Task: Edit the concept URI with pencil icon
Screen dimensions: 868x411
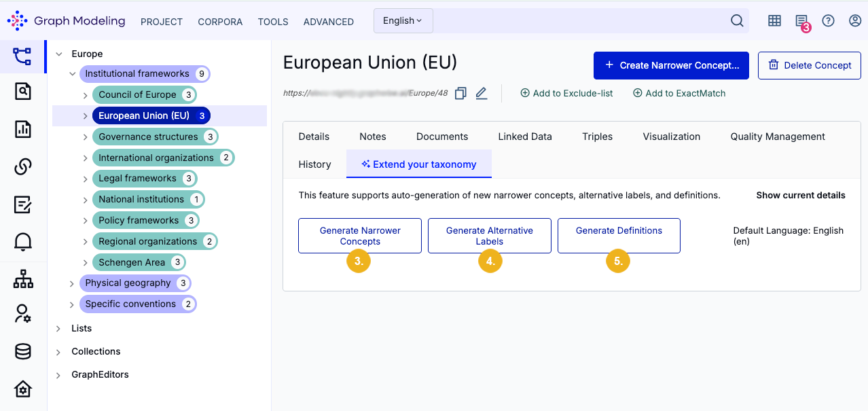Action: 482,94
